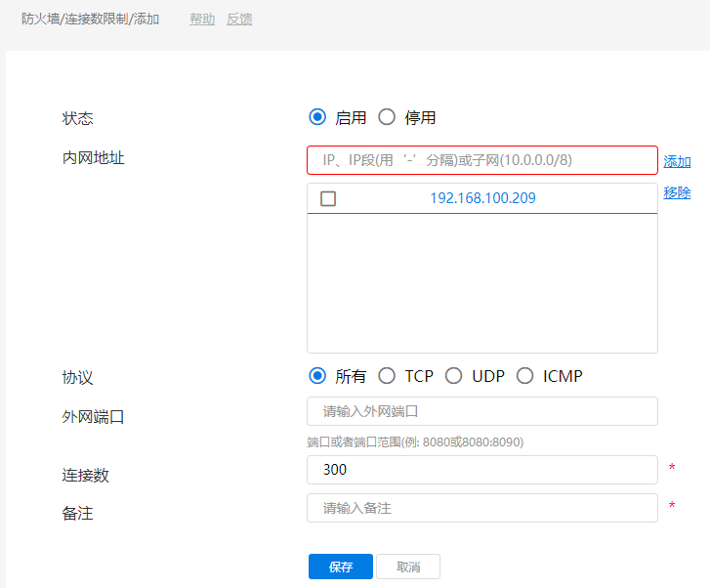Click the 移除 link to remove address
The height and width of the screenshot is (588, 710).
pyautogui.click(x=677, y=192)
